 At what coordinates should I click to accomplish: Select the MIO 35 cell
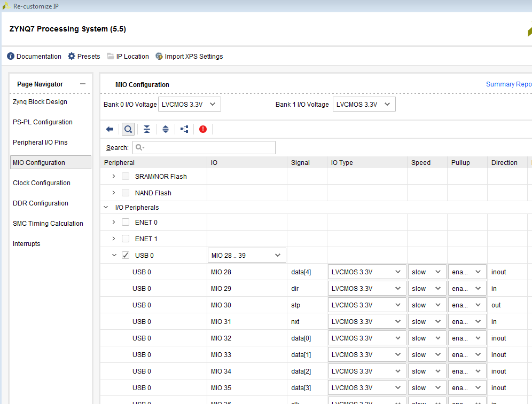click(247, 388)
